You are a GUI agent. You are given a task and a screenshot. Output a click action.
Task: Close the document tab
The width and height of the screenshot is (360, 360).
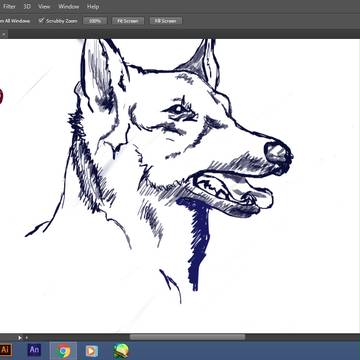point(3,34)
